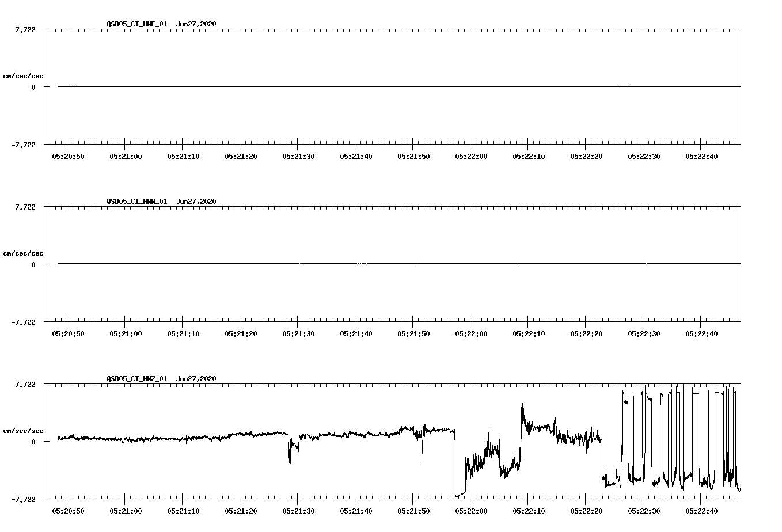Click the 05:21:40 time label under HNN plot
This screenshot has width=782, height=532.
(356, 334)
